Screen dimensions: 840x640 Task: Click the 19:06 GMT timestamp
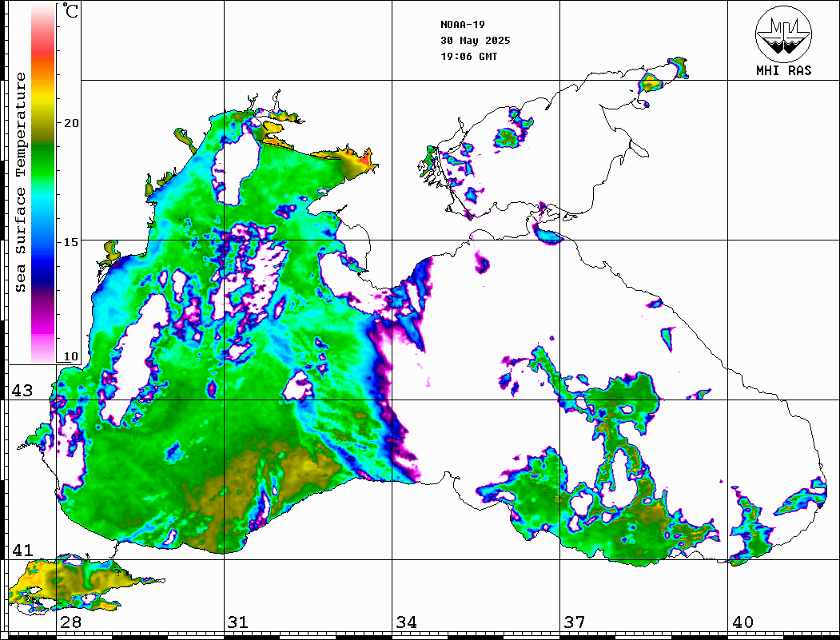468,56
